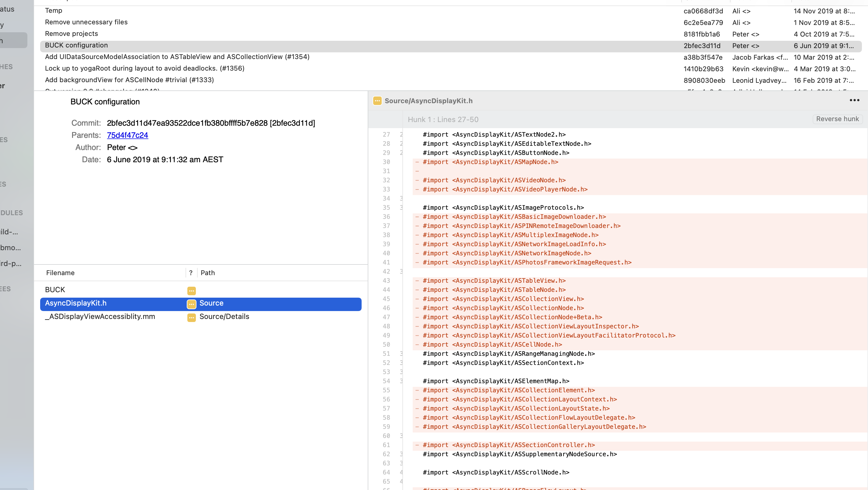The image size is (868, 490).
Task: Click the status icon for _ASDisplayViewAccessiblity.mm
Action: point(191,317)
